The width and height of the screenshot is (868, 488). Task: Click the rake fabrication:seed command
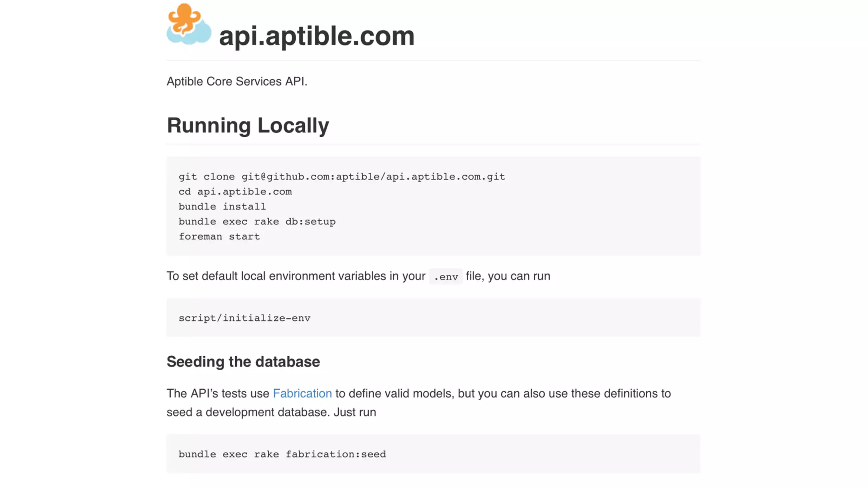pyautogui.click(x=282, y=454)
